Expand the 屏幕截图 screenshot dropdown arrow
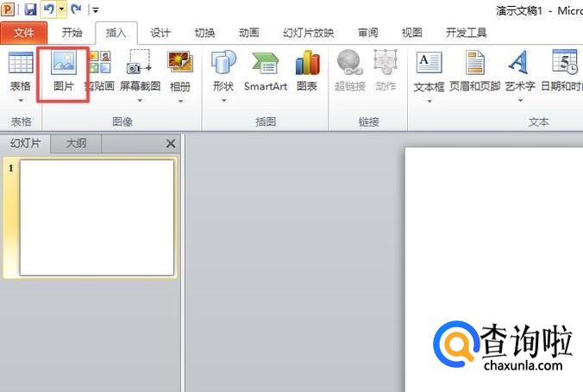The height and width of the screenshot is (392, 583). click(140, 101)
